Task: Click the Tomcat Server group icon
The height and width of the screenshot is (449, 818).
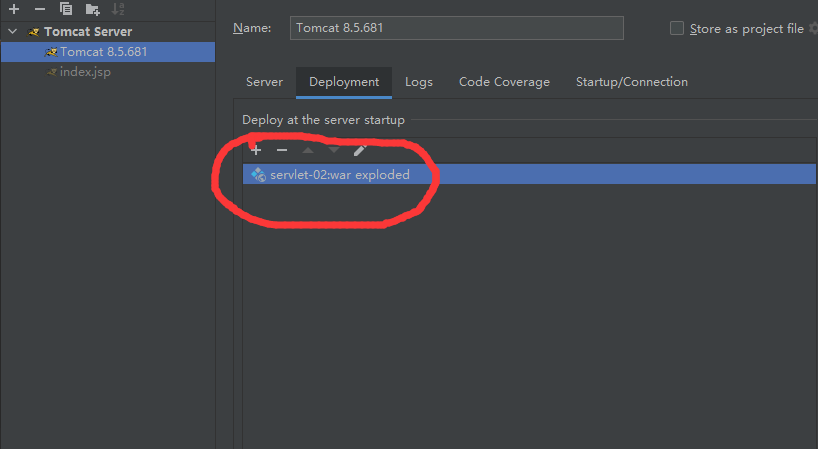Action: coord(34,32)
